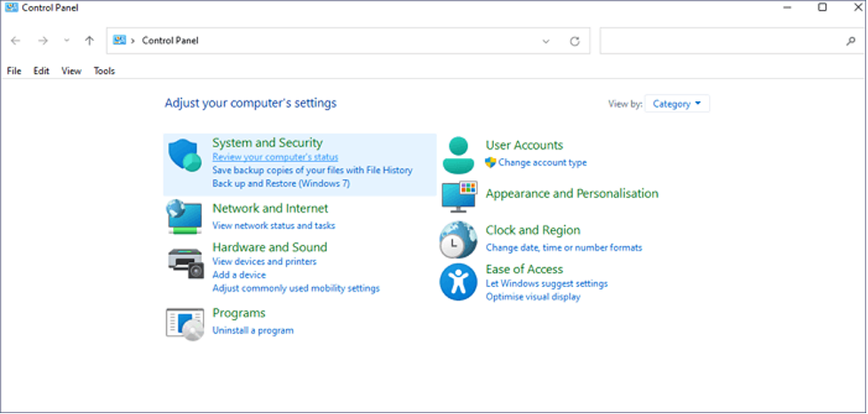Open the Tools menu

click(104, 71)
